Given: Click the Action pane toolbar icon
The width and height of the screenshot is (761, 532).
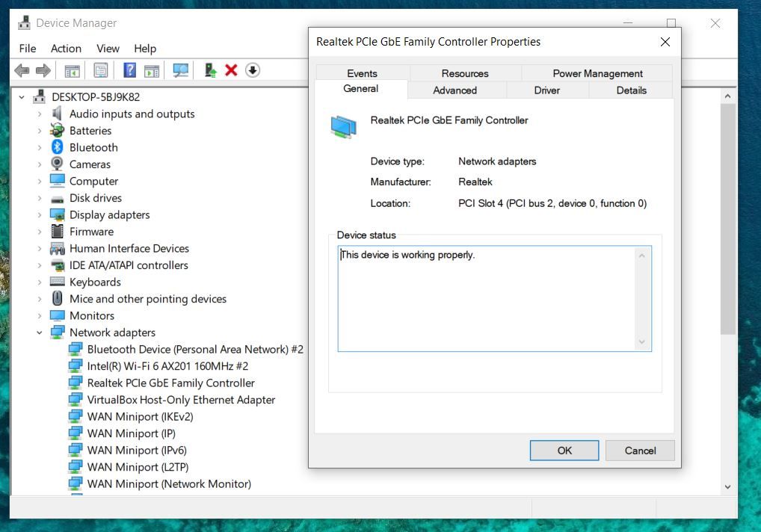Looking at the screenshot, I should (x=152, y=71).
